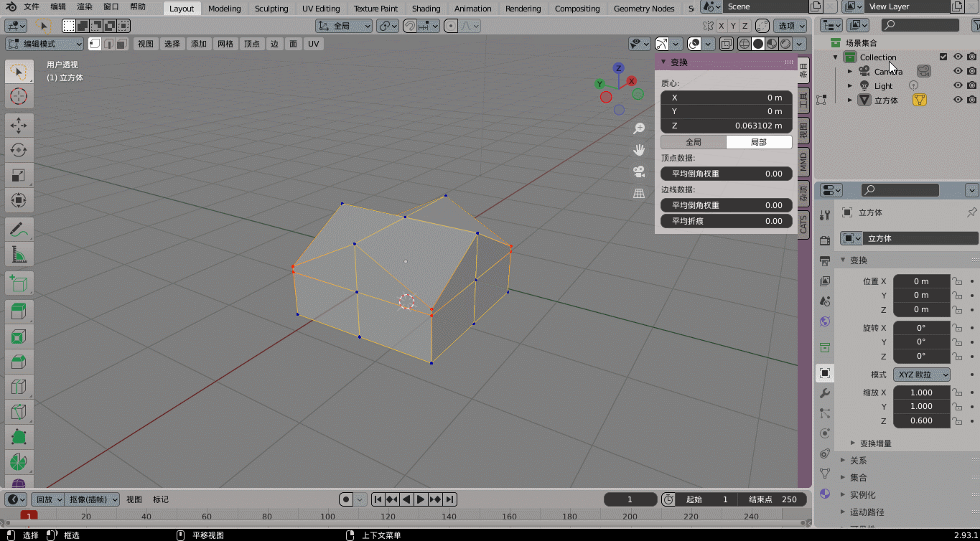Switch viewport to wireframe shading
This screenshot has width=980, height=541.
pyautogui.click(x=745, y=44)
